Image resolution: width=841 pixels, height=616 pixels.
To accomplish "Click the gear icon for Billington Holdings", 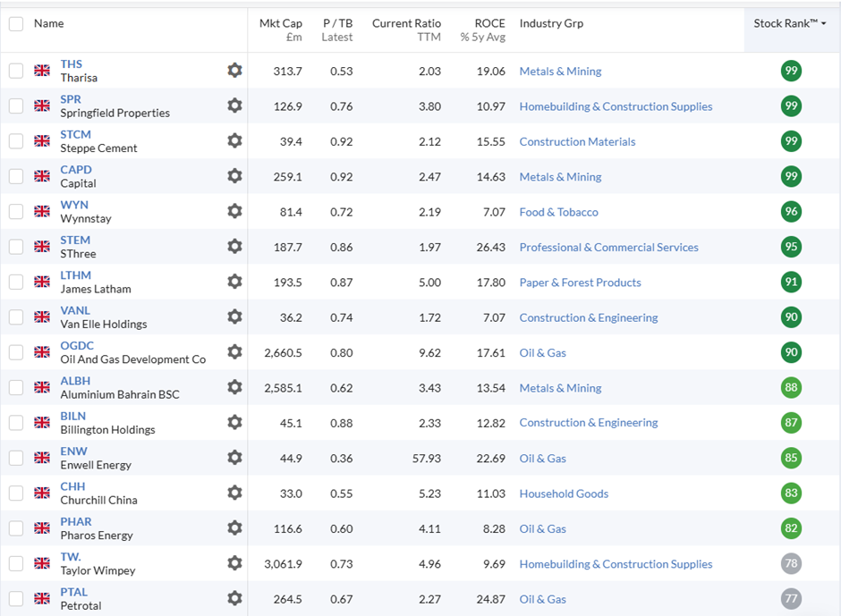I will pos(234,423).
